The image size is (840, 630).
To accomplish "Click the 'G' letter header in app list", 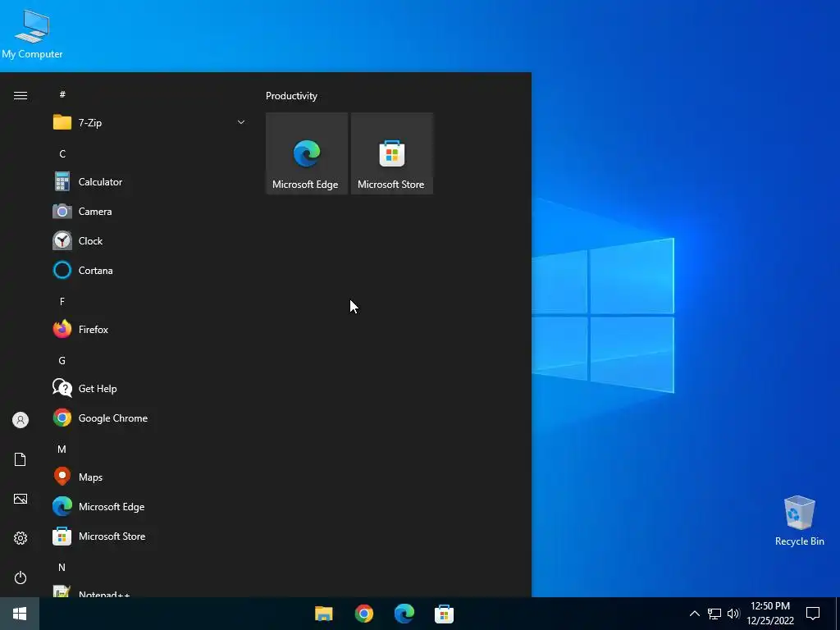I will tap(62, 361).
